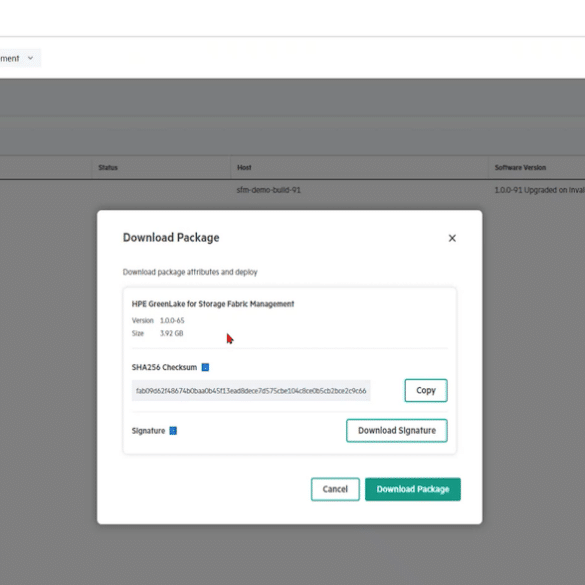Click the Signature label
This screenshot has height=585, width=585.
(x=148, y=431)
